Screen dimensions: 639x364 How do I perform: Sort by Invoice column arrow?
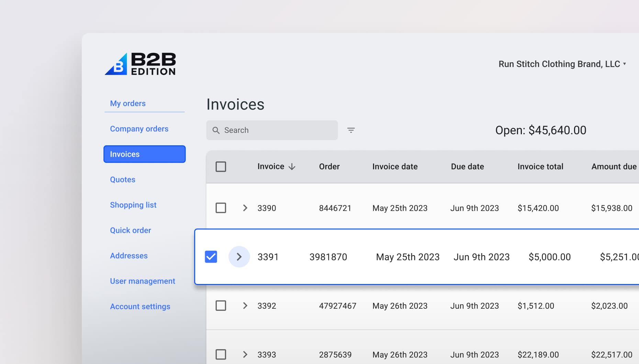tap(292, 167)
